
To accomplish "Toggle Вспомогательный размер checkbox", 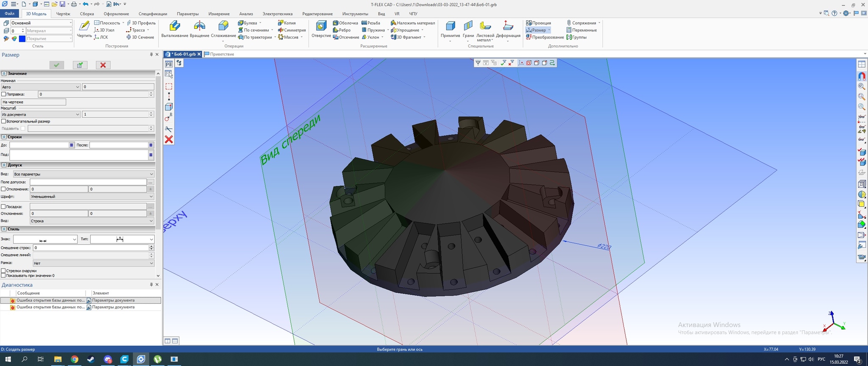I will tap(4, 121).
